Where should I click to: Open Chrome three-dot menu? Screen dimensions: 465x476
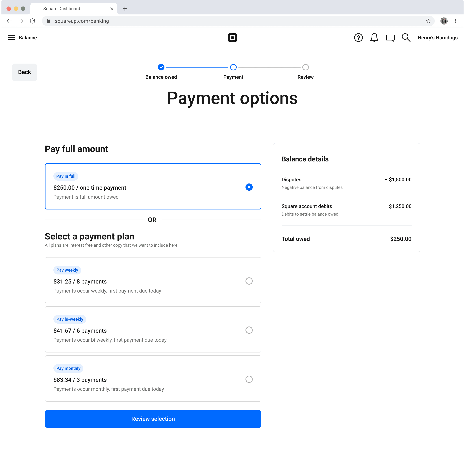click(455, 21)
